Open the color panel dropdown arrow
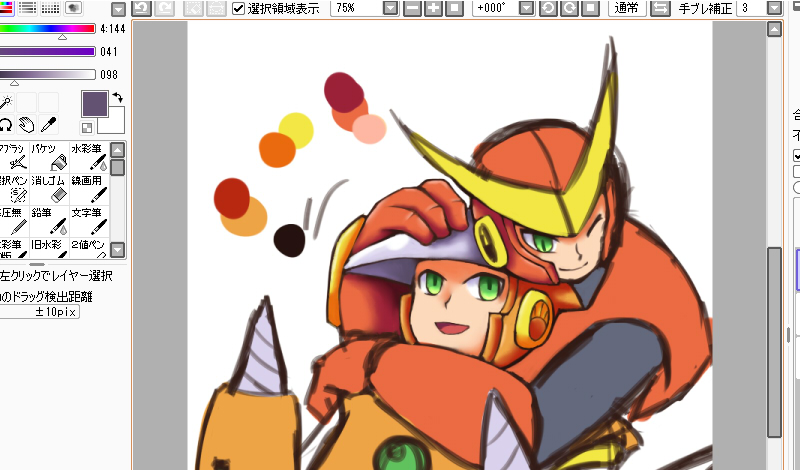800x470 pixels. [x=118, y=9]
